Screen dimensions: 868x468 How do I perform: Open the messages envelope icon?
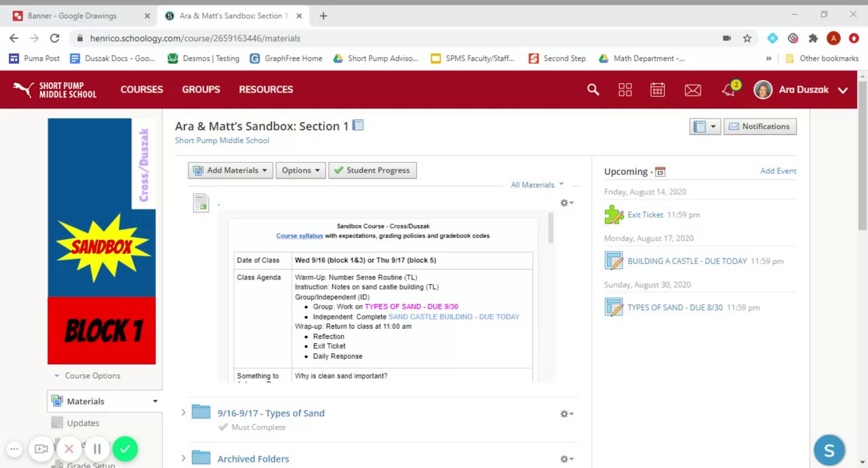pos(692,90)
